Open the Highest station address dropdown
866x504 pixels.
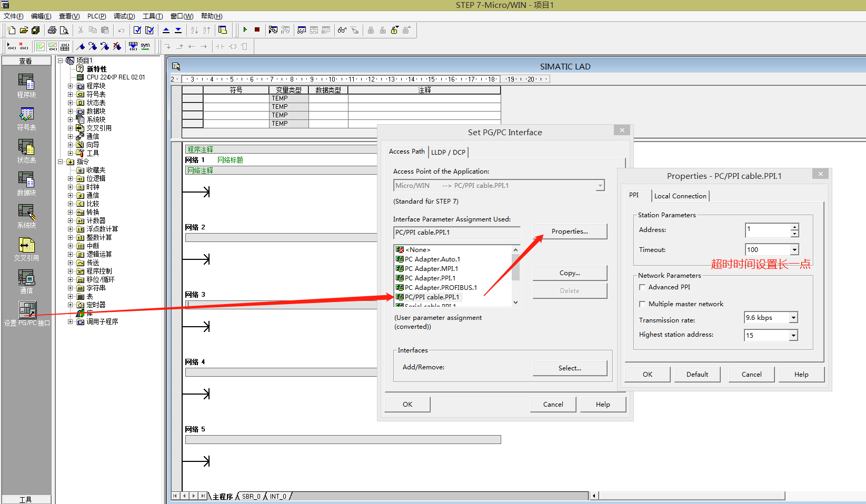pos(793,336)
